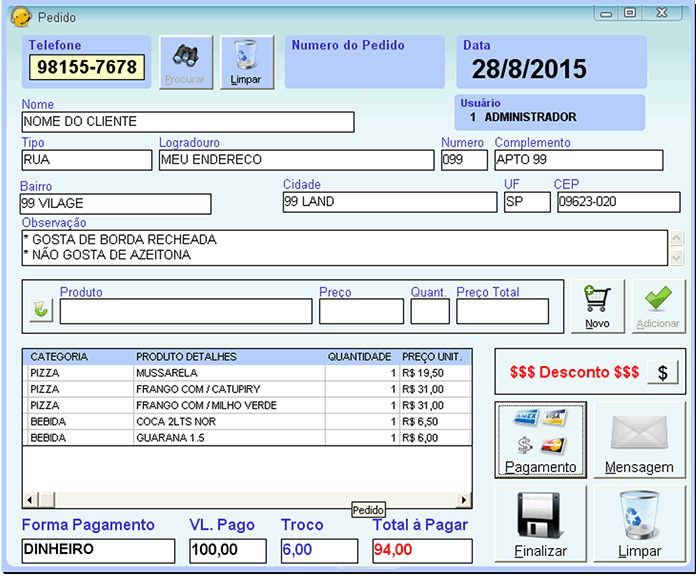
Task: Select the GUARANA 1.5 row
Action: click(x=247, y=438)
